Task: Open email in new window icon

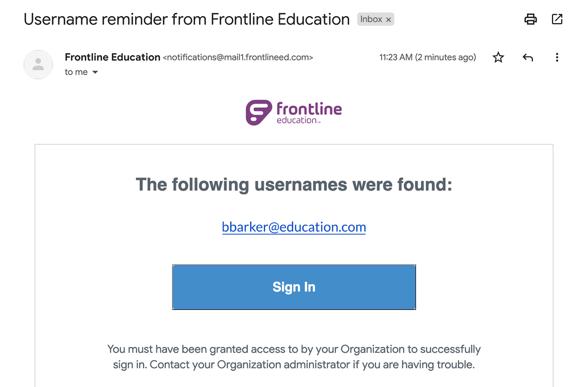Action: click(557, 19)
